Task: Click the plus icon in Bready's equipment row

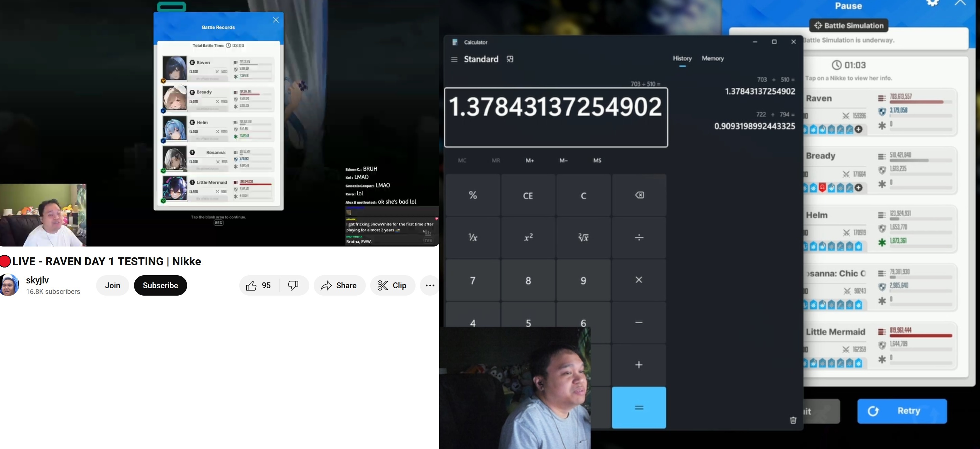Action: click(x=859, y=188)
